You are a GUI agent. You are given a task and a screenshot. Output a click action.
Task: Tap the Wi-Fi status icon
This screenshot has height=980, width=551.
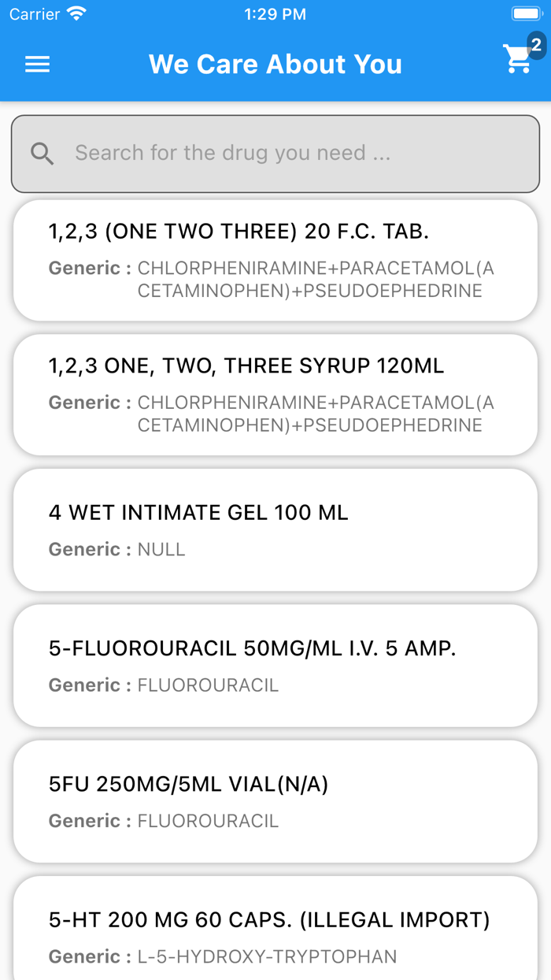click(x=76, y=14)
